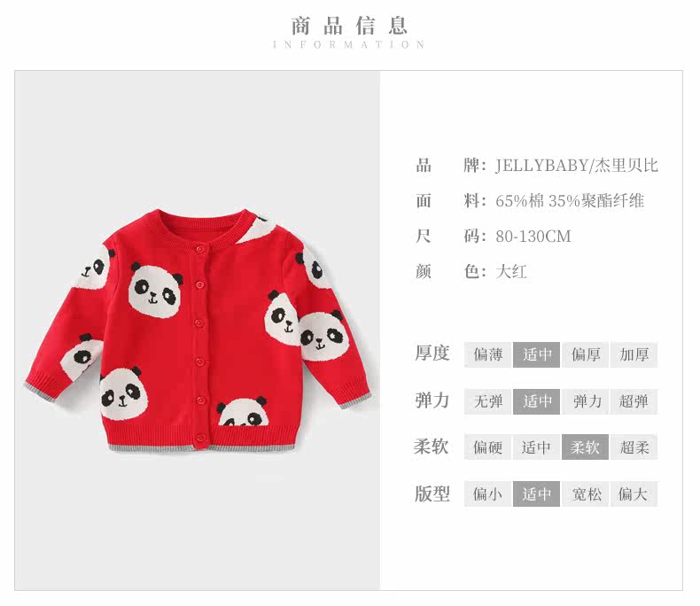Click the size text 80-130CM

(x=533, y=236)
